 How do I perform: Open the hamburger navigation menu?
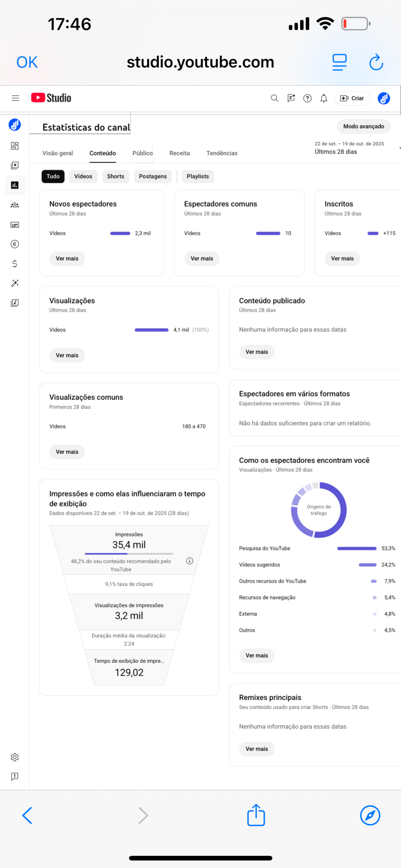pyautogui.click(x=16, y=98)
